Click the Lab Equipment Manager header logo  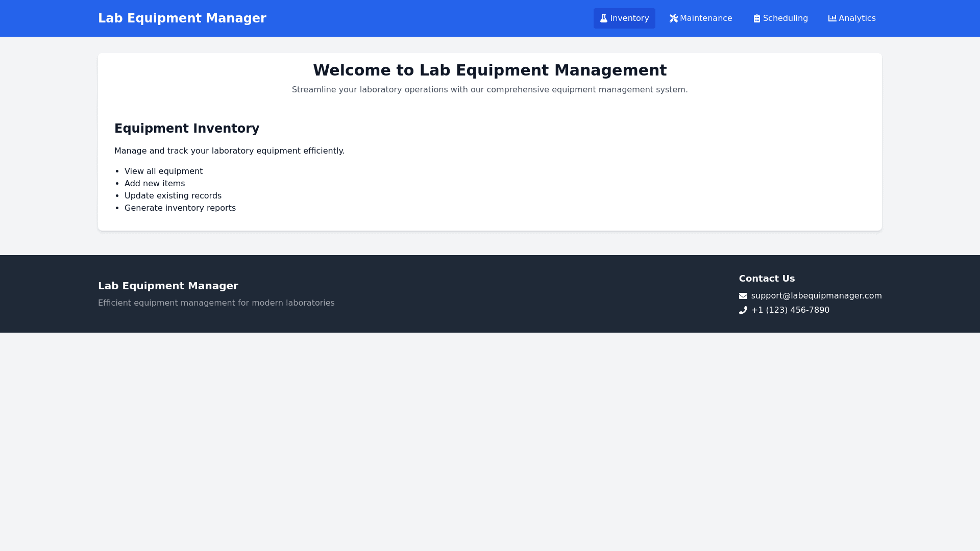(182, 18)
